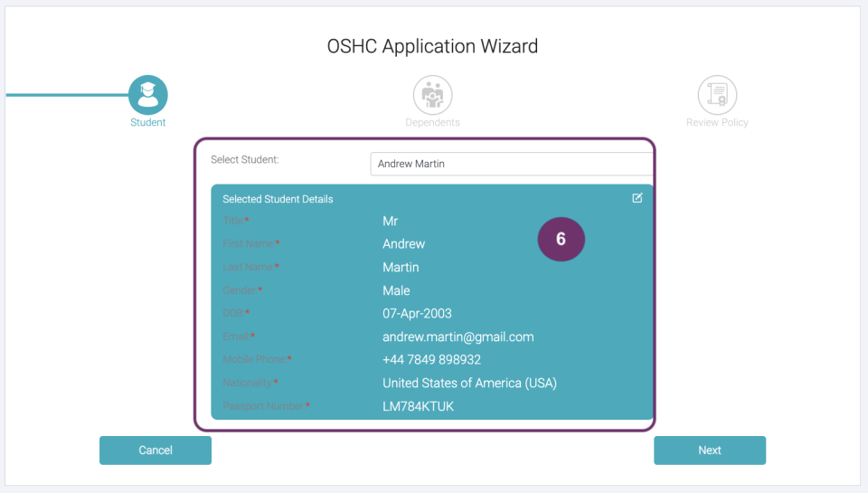868x493 pixels.
Task: Select the Student step label
Action: click(x=147, y=122)
